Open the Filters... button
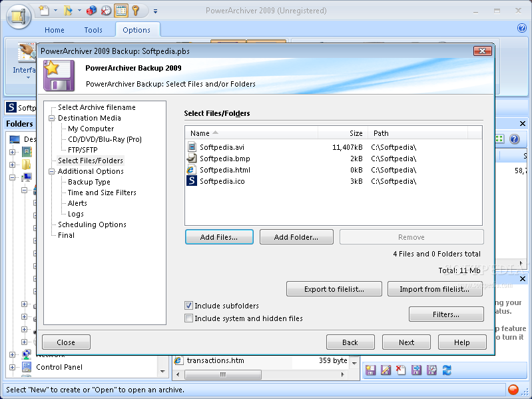This screenshot has width=532, height=399. pyautogui.click(x=446, y=314)
